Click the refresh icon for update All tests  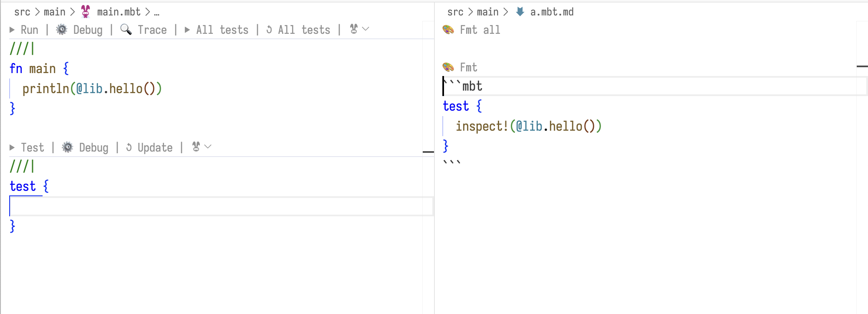coord(269,30)
